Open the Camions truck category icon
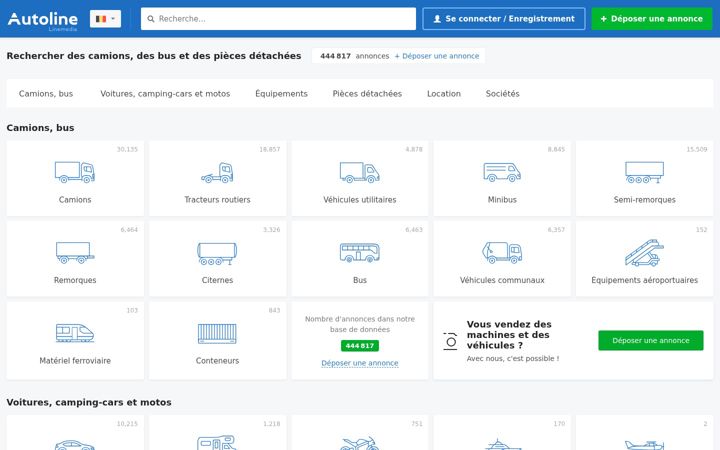This screenshot has height=450, width=720. coord(75,172)
